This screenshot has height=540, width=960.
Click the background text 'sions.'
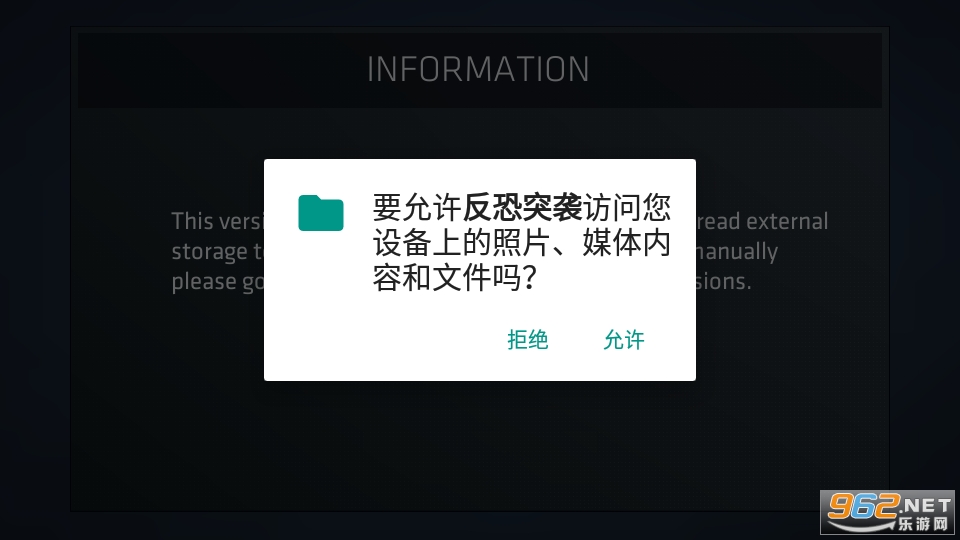pos(724,282)
